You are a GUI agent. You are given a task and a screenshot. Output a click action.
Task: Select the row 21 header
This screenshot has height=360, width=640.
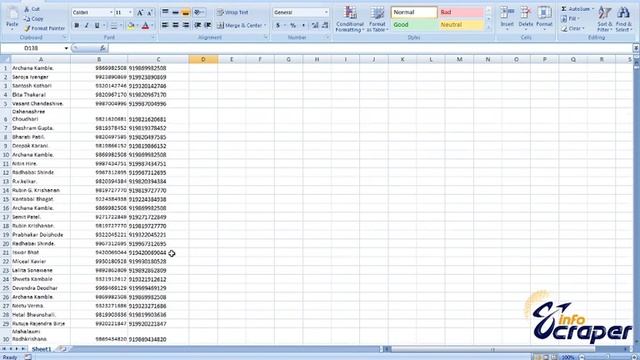(6, 253)
